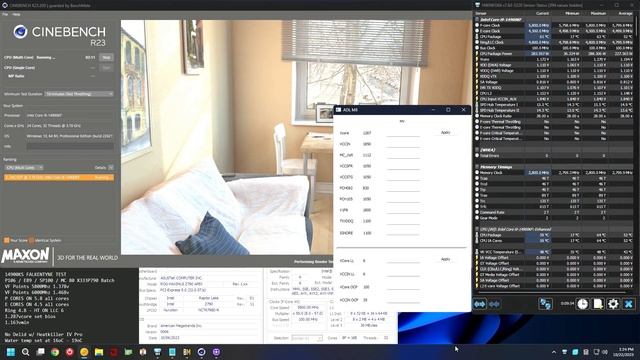Open Cinebench File menu
The height and width of the screenshot is (360, 640).
[5, 14]
